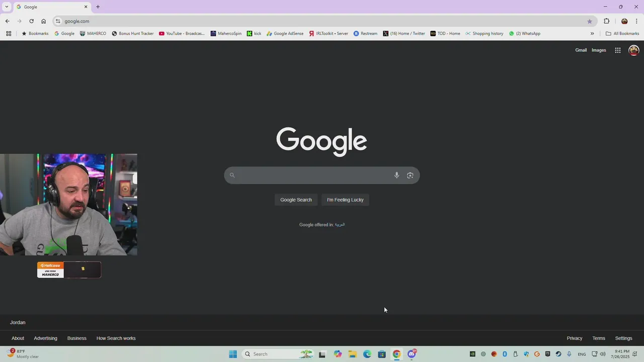This screenshot has width=644, height=362.
Task: Open the Gmail link
Action: (x=581, y=50)
